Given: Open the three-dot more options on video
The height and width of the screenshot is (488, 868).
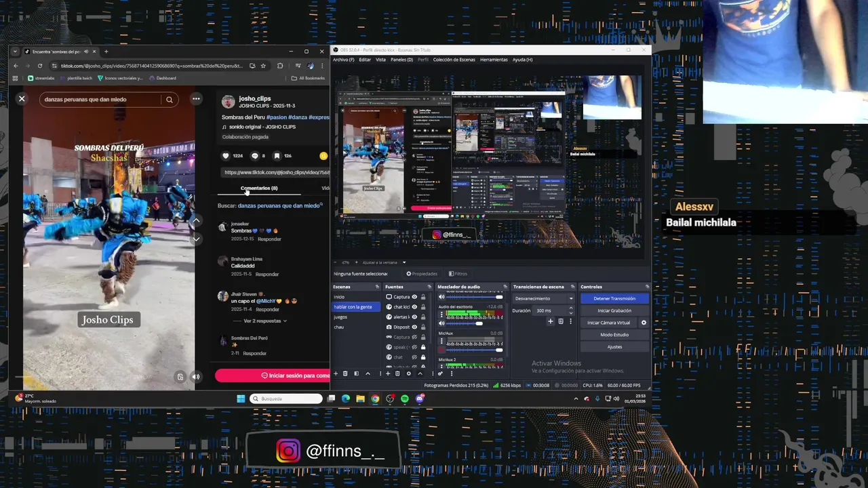Looking at the screenshot, I should [196, 99].
